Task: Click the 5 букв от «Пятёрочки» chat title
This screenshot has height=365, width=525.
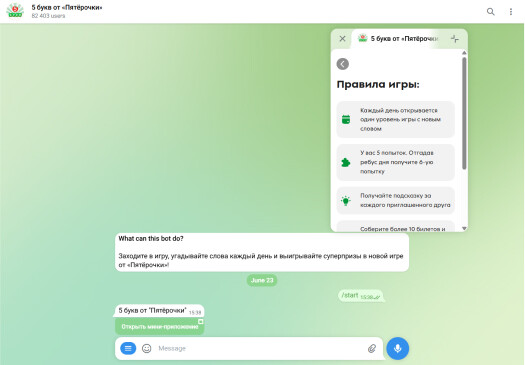Action: click(67, 7)
